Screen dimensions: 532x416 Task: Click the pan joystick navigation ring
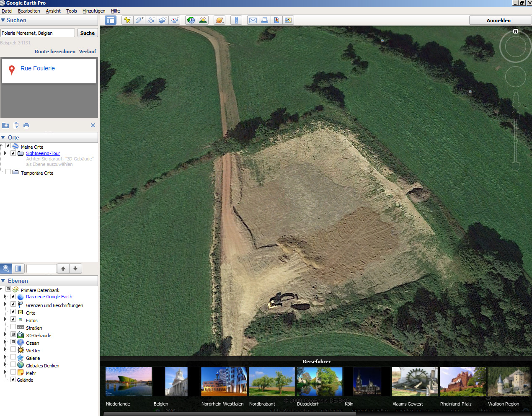point(516,76)
